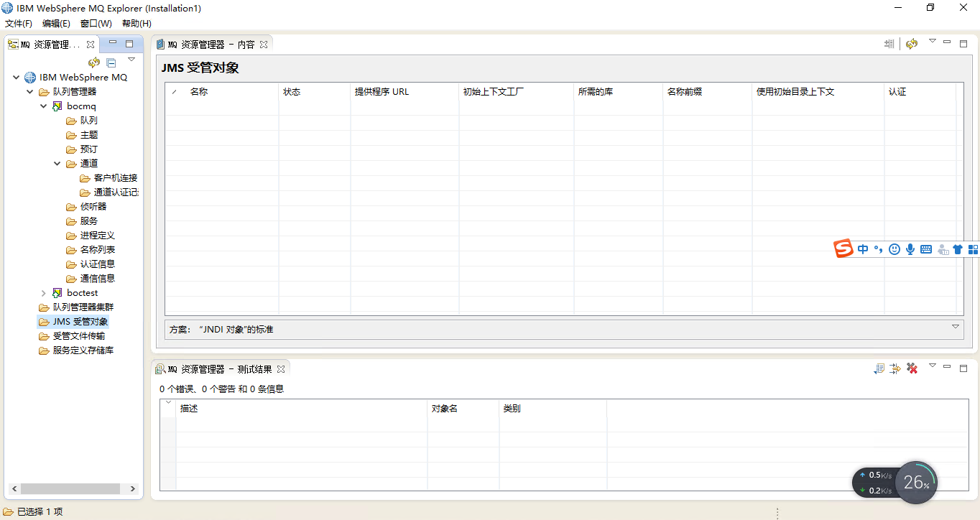Switch to the MQ 资源管理器 - 测试结果 tab

(221, 368)
